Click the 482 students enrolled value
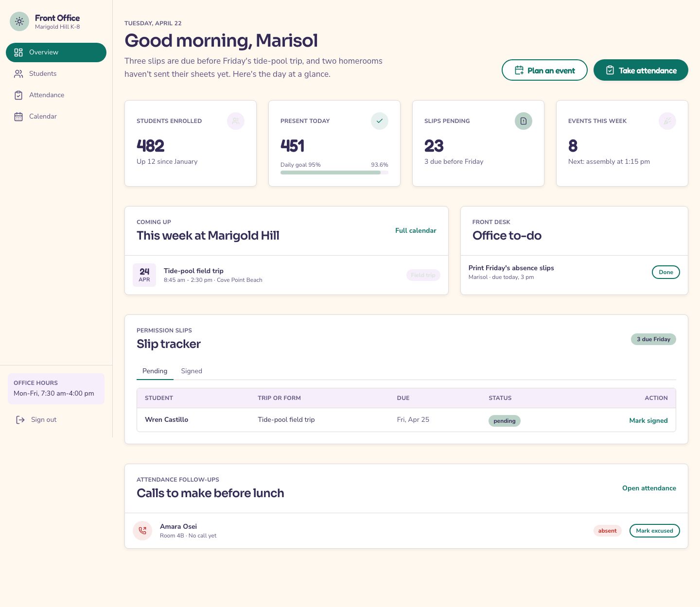The image size is (700, 607). coord(151,146)
